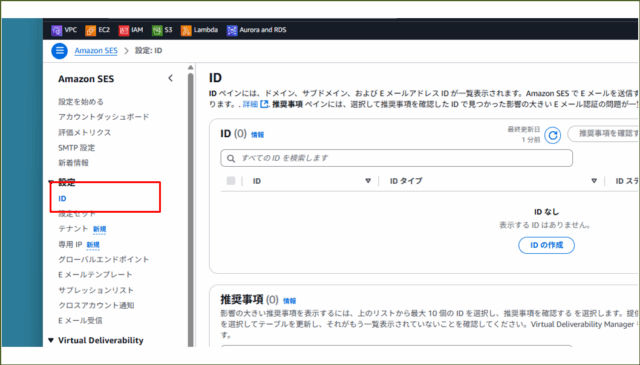Open テナント in the sidebar
640x365 pixels.
(x=73, y=229)
